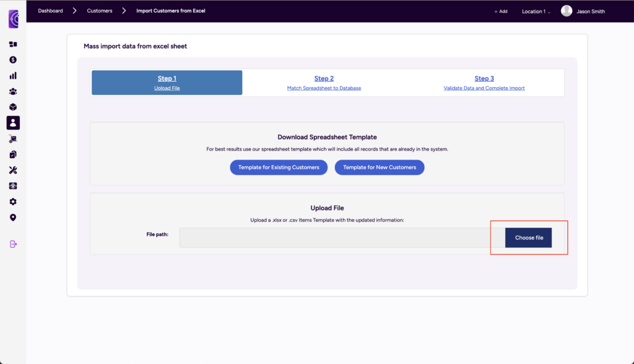Select the people group icon in sidebar
The image size is (634, 364).
[13, 91]
